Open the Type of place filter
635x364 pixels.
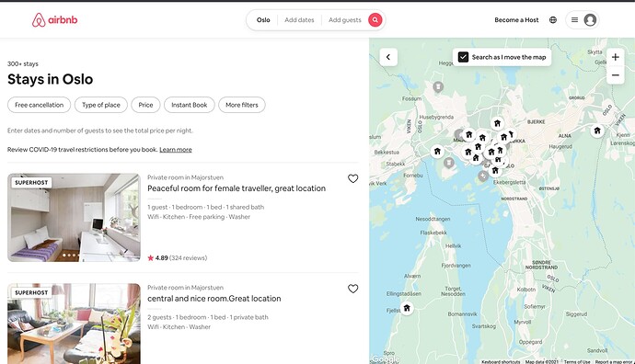click(x=101, y=105)
